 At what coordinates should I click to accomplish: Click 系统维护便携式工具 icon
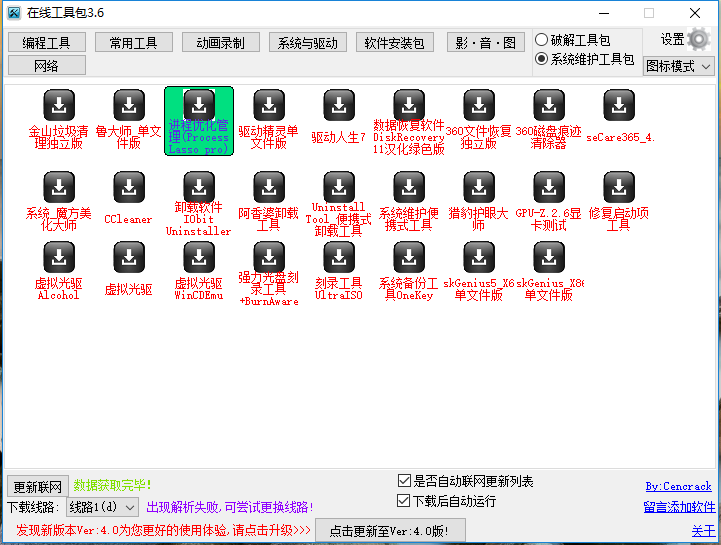(x=409, y=187)
